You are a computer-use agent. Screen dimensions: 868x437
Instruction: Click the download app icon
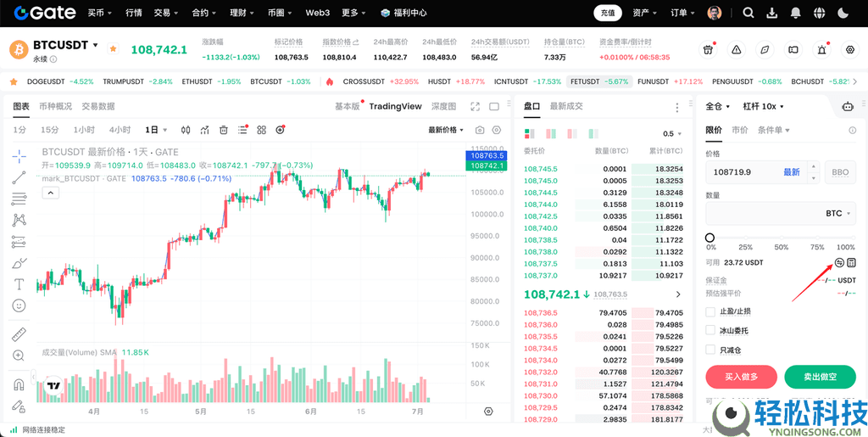pyautogui.click(x=772, y=13)
